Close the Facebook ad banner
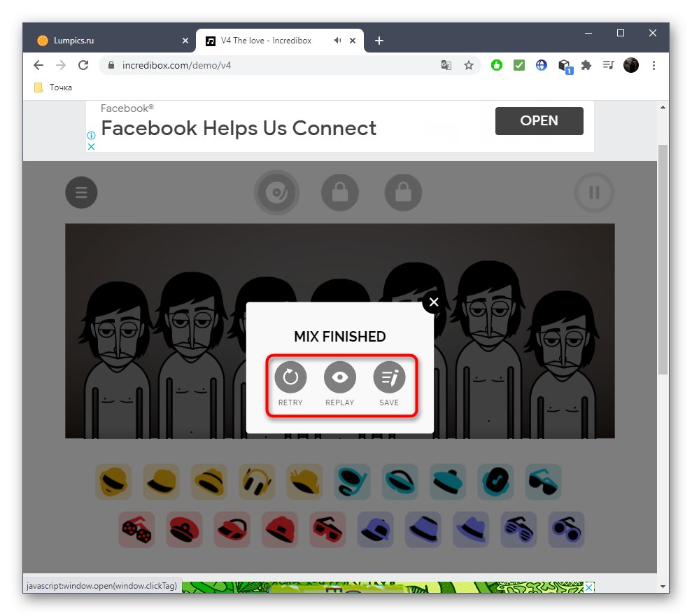Viewport: 692px width, 616px height. 92,146
